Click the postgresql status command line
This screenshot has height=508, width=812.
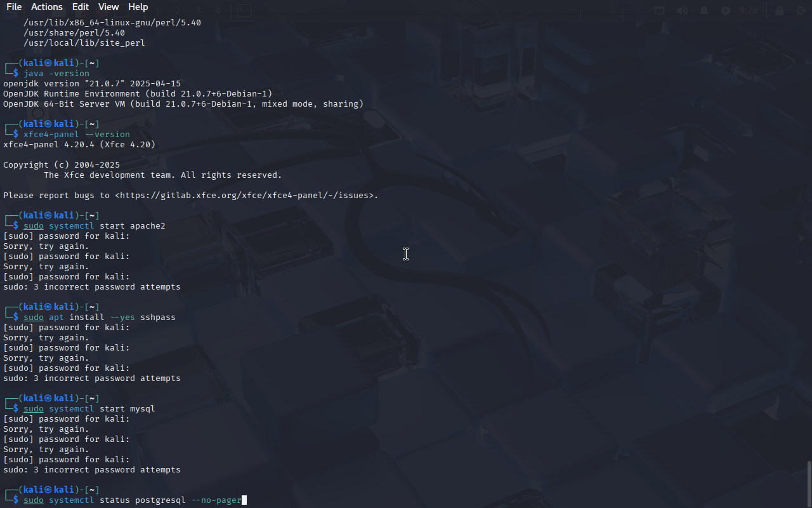[133, 500]
